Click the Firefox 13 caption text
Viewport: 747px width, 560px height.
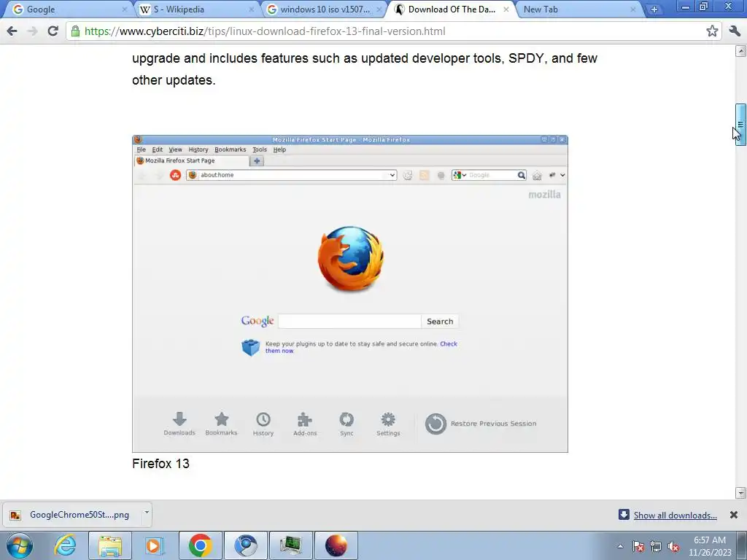pyautogui.click(x=160, y=464)
